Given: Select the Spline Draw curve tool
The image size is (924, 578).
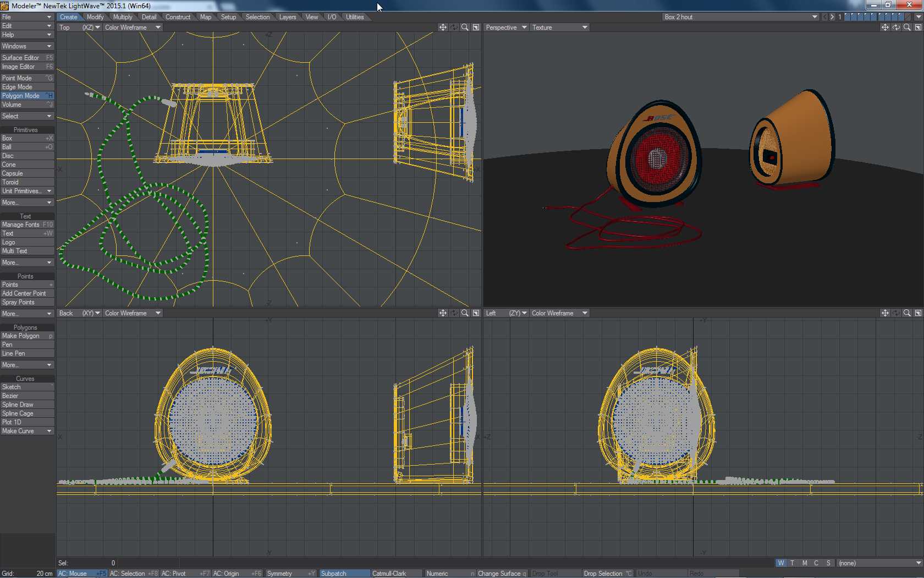Looking at the screenshot, I should pos(27,405).
